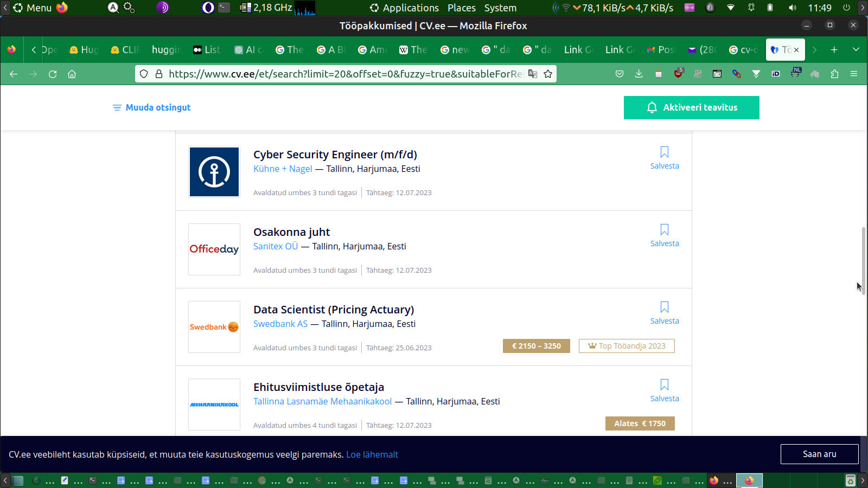Open Ehitusviimistluse õpetaja job title
This screenshot has width=868, height=488.
point(318,387)
